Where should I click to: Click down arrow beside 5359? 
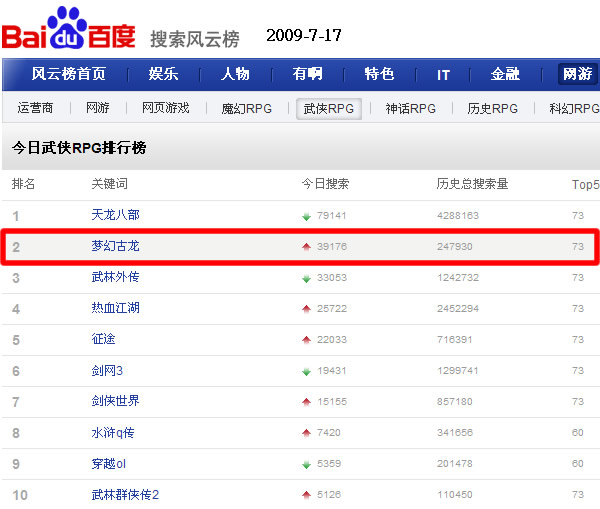coord(306,464)
